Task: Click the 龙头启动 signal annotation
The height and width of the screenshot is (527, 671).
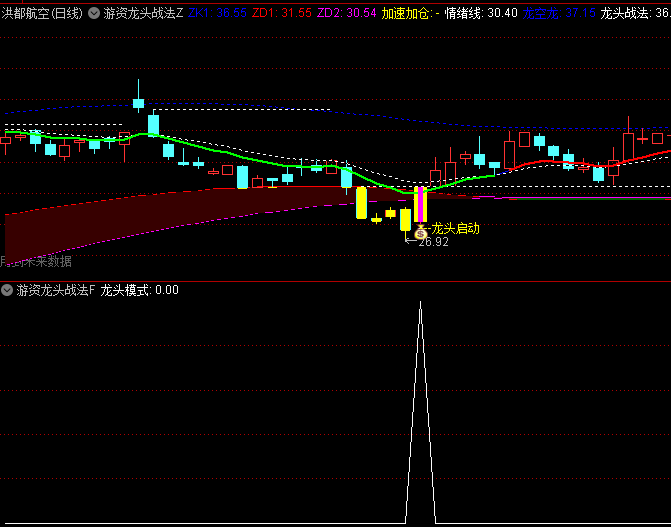Action: (455, 228)
